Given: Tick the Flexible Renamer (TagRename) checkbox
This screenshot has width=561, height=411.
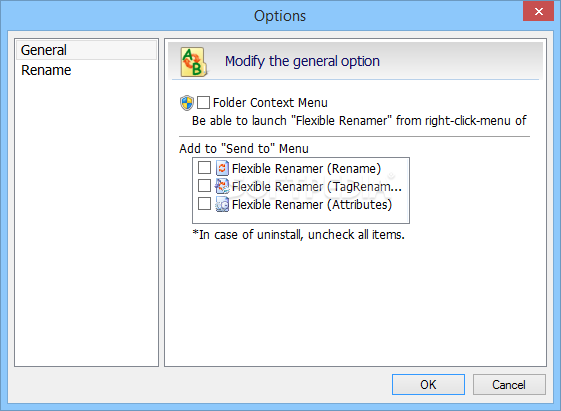Looking at the screenshot, I should coord(204,186).
